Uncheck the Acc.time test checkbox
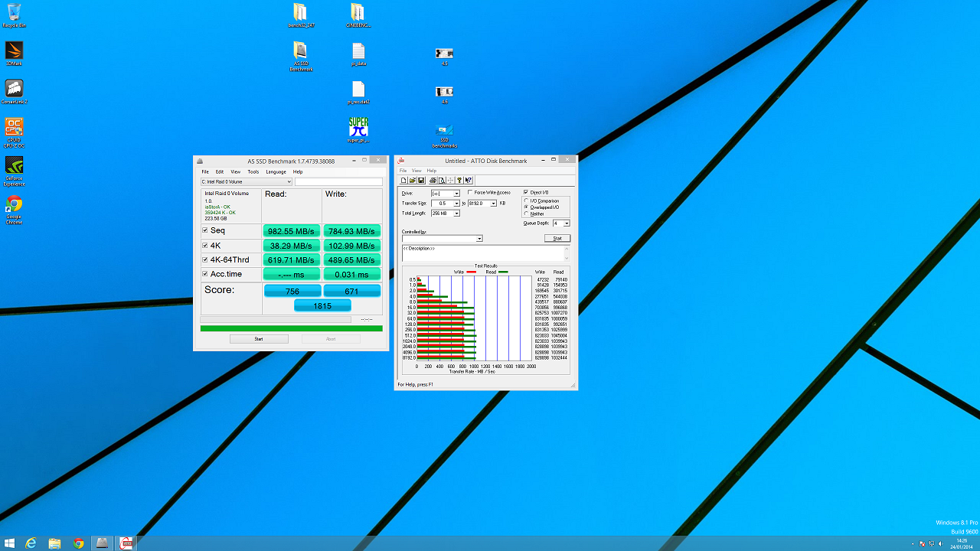Image resolution: width=980 pixels, height=551 pixels. [204, 274]
